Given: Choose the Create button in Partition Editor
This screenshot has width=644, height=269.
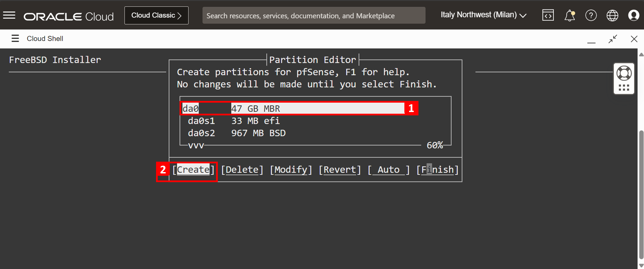Looking at the screenshot, I should [x=193, y=170].
